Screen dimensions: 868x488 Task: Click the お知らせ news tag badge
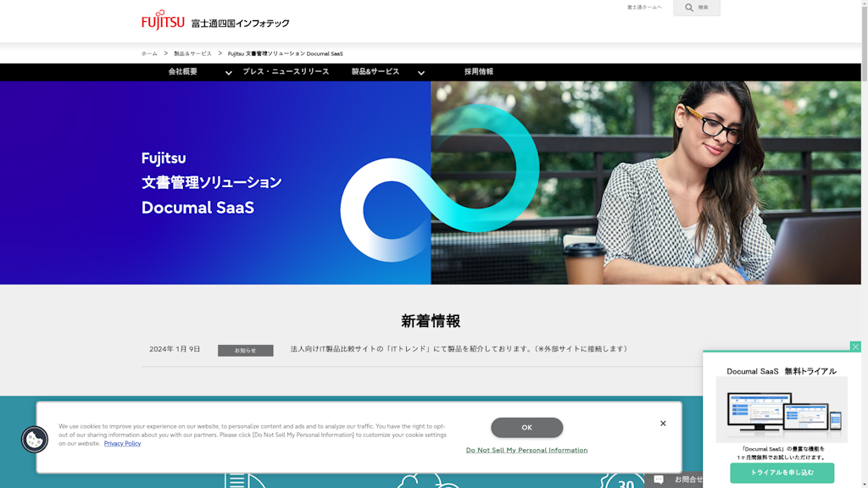pyautogui.click(x=245, y=351)
